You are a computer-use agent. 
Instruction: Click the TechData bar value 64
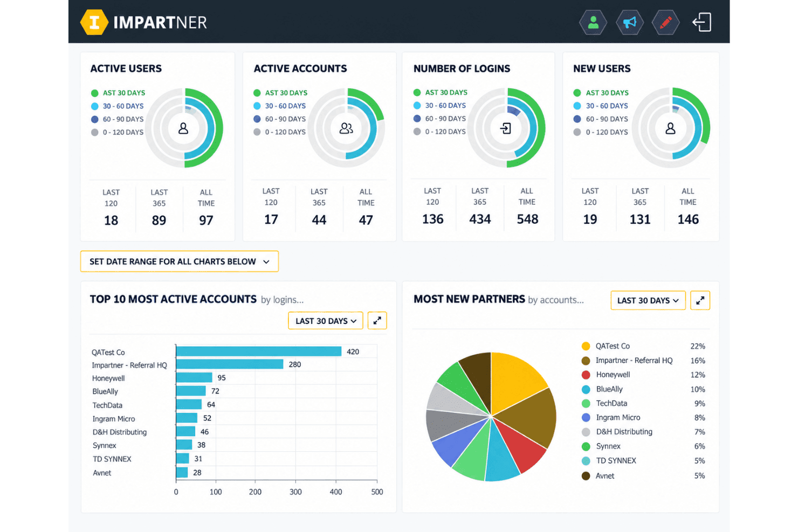pos(211,405)
